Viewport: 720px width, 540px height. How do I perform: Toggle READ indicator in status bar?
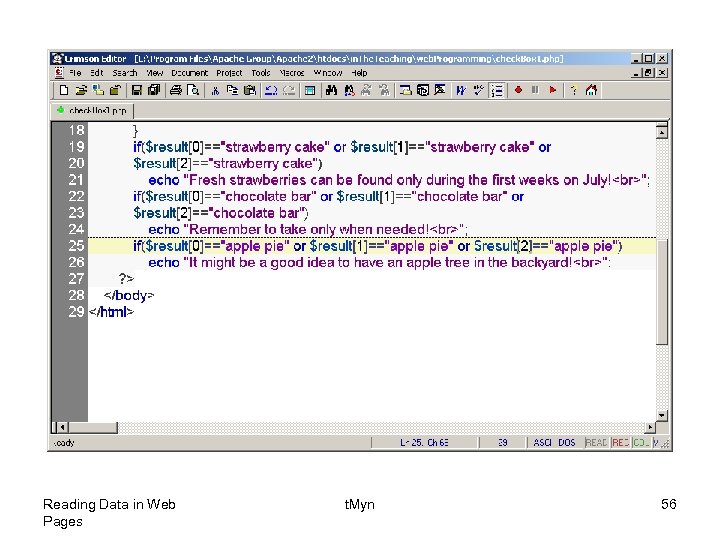596,443
